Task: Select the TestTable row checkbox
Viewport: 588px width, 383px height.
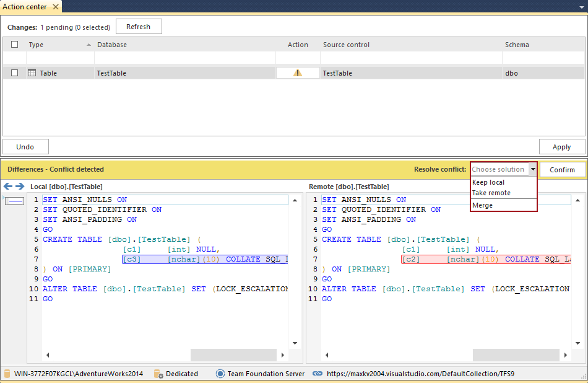Action: click(15, 73)
